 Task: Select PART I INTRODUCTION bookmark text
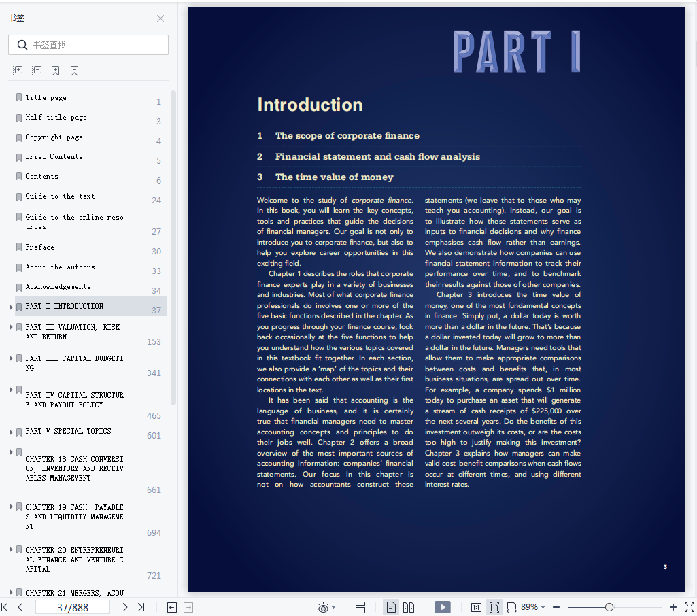pyautogui.click(x=65, y=306)
